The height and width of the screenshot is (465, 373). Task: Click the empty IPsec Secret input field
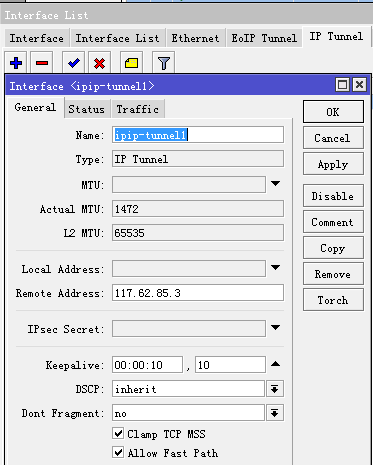click(189, 329)
